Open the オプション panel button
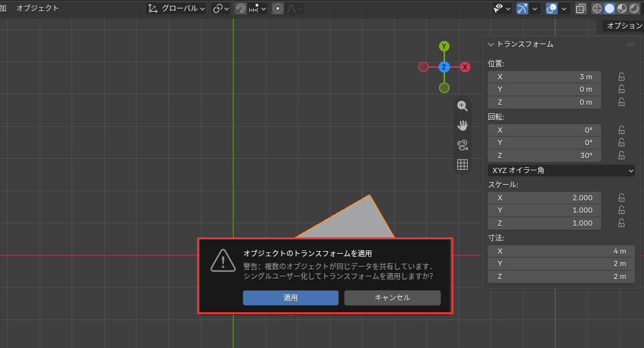The width and height of the screenshot is (644, 348). point(623,26)
